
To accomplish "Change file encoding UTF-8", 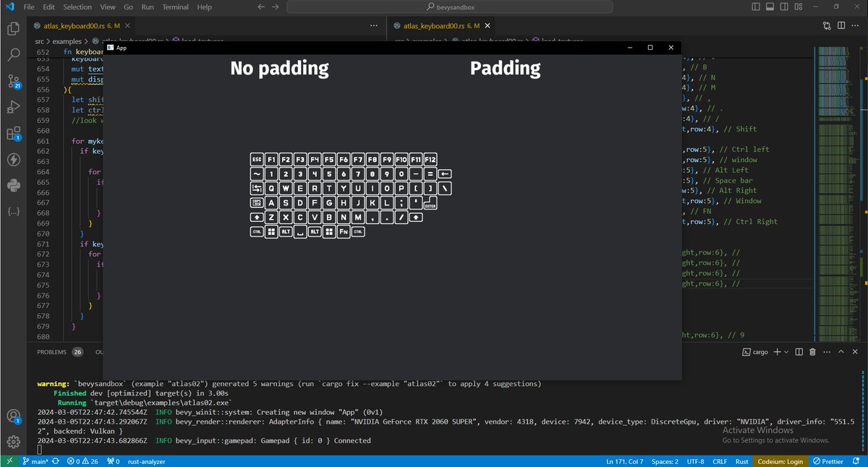I will click(697, 461).
